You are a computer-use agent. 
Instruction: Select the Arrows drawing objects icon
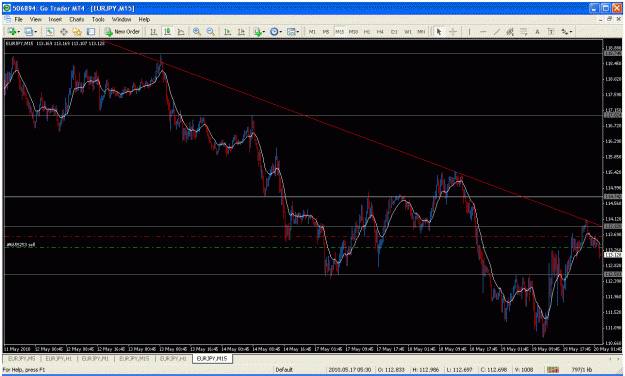coord(564,31)
